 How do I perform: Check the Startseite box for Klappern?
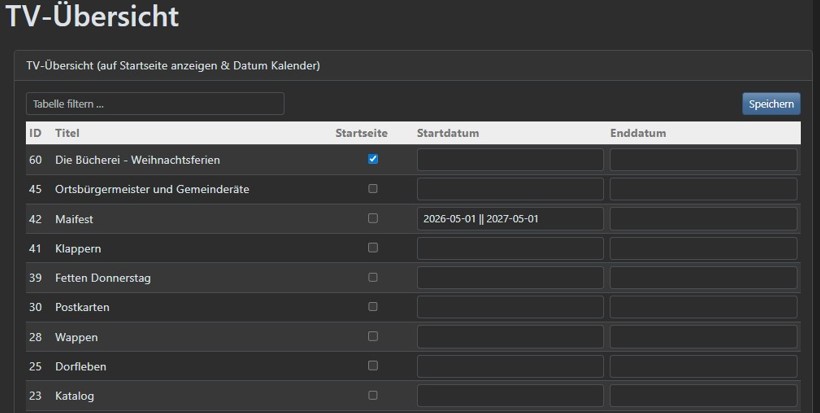pos(373,247)
